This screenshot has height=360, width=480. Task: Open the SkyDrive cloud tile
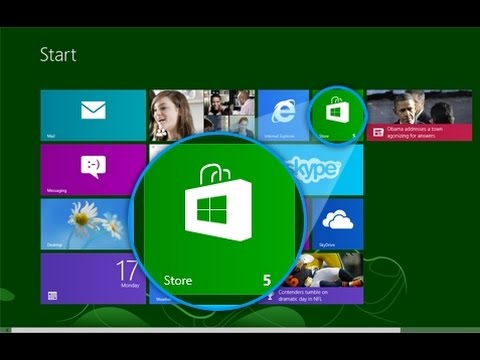pos(337,224)
